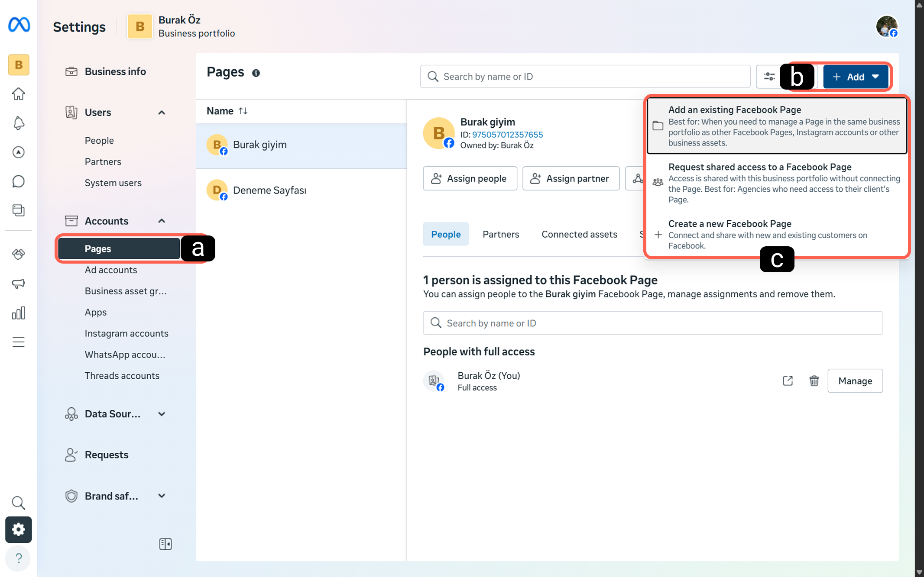This screenshot has height=577, width=924.
Task: Collapse the Accounts section
Action: tap(162, 221)
